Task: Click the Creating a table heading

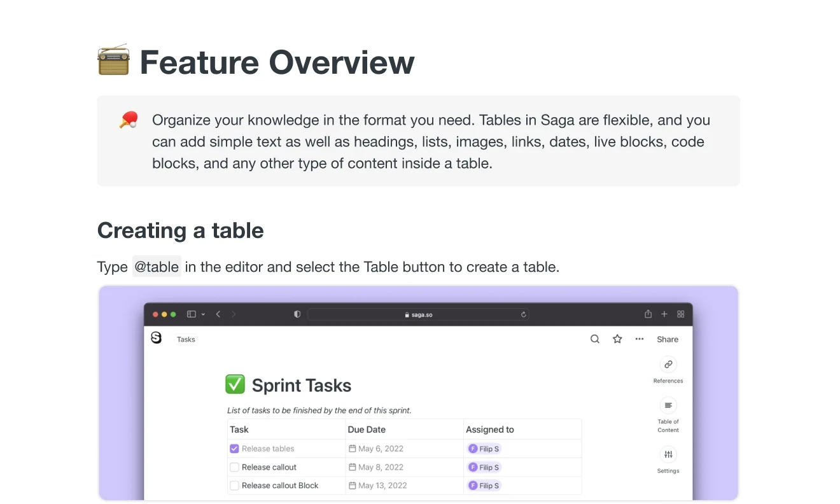Action: (181, 230)
